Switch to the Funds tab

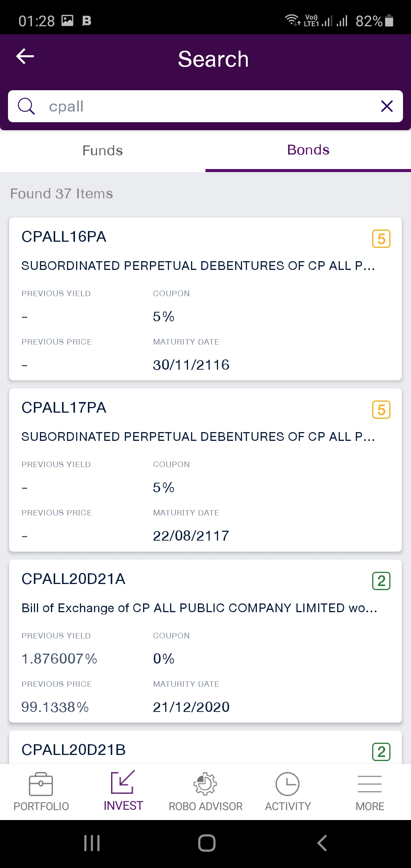(103, 150)
